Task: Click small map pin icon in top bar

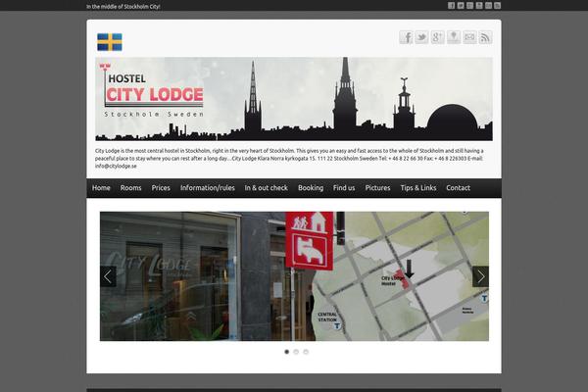Action: pyautogui.click(x=479, y=5)
